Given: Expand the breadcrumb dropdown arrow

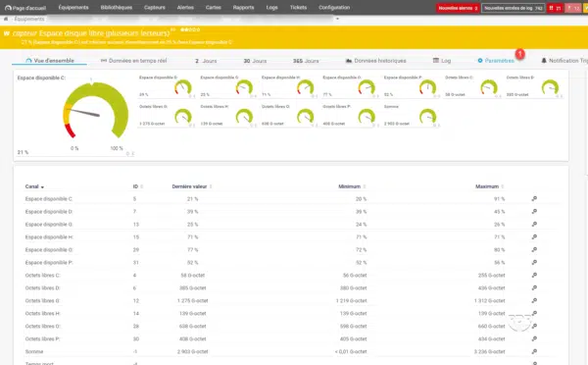Looking at the screenshot, I should click(337, 19).
